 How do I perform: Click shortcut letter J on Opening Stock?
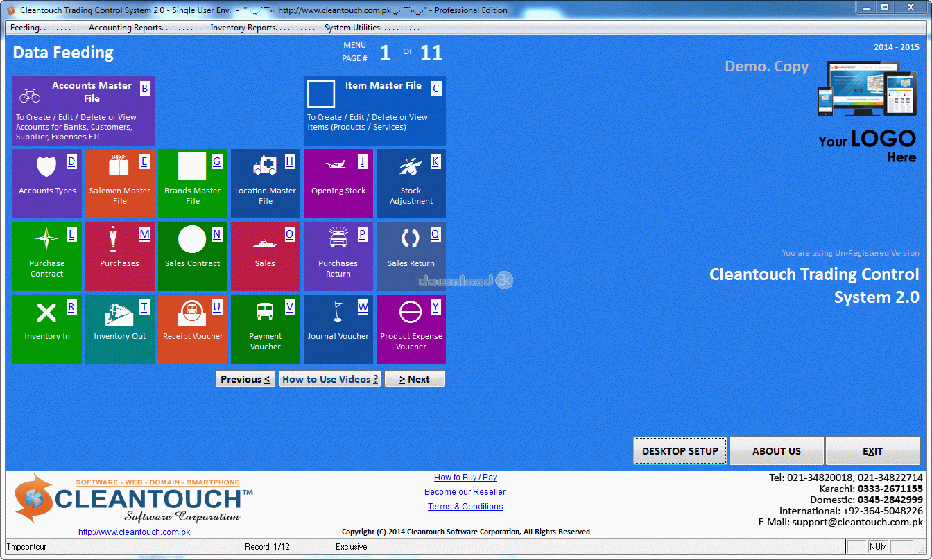(x=362, y=161)
